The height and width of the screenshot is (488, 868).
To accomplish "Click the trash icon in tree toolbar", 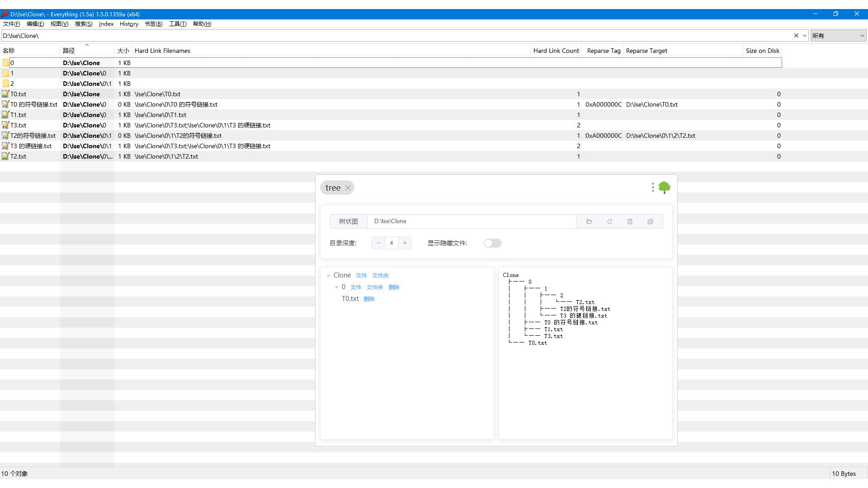I will 630,221.
